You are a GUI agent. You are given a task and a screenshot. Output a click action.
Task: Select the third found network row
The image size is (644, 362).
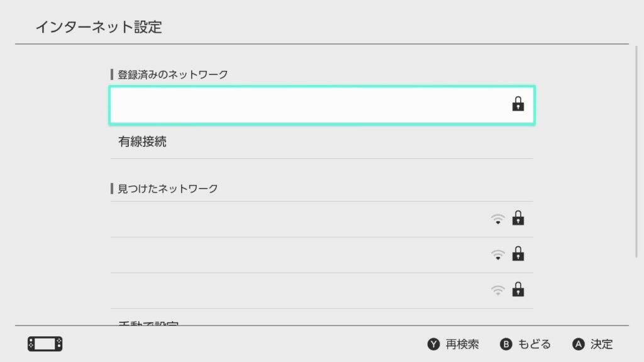(322, 290)
